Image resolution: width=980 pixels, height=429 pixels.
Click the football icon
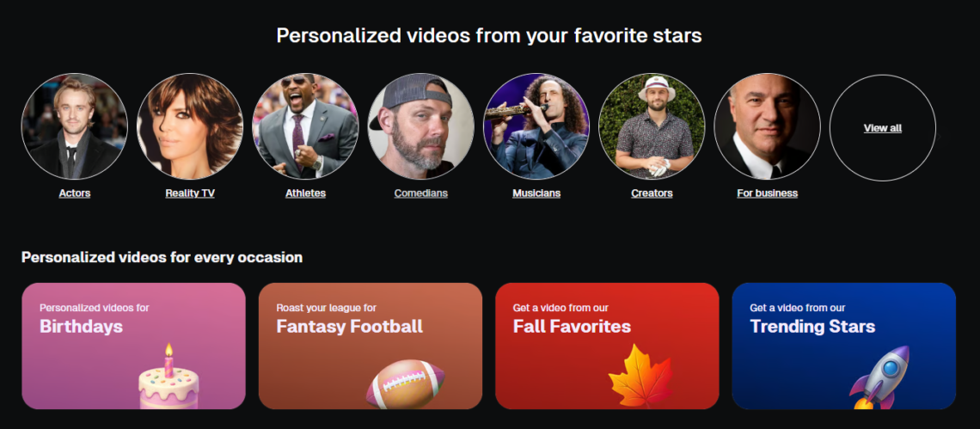[x=405, y=384]
